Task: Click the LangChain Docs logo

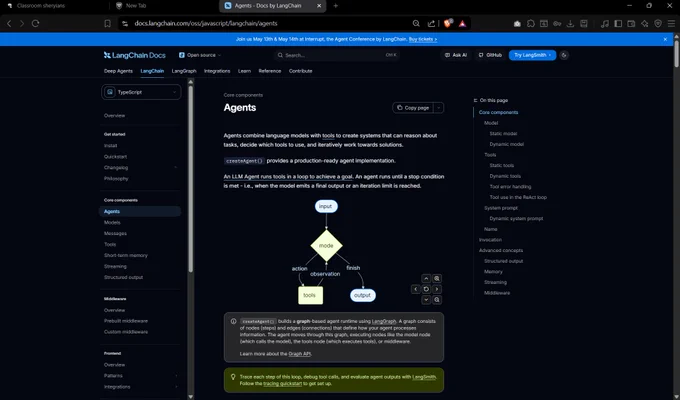Action: click(x=134, y=55)
